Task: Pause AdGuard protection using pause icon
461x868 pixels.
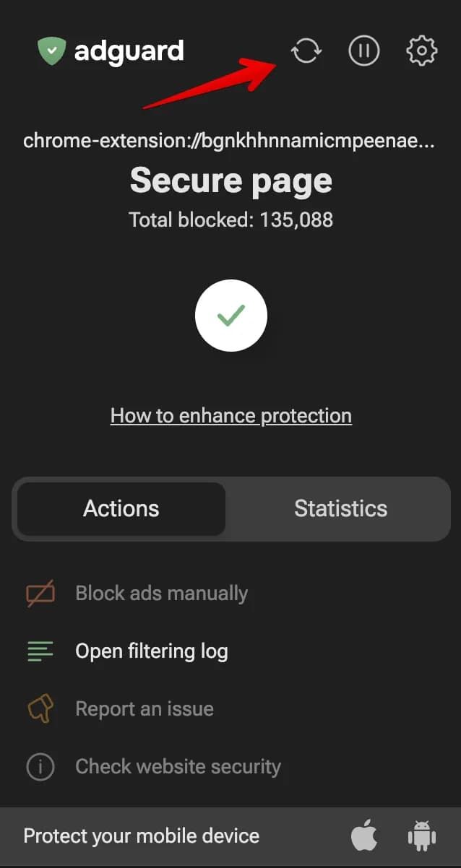Action: [x=363, y=51]
